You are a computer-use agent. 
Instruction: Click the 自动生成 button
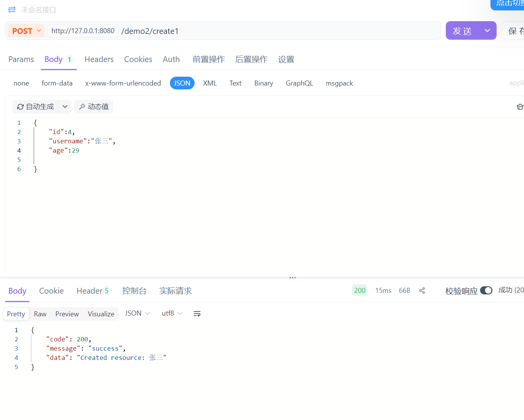35,107
